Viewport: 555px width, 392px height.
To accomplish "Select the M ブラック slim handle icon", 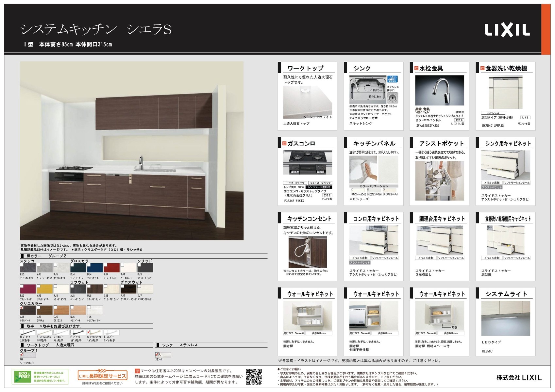I will click(x=27, y=333).
